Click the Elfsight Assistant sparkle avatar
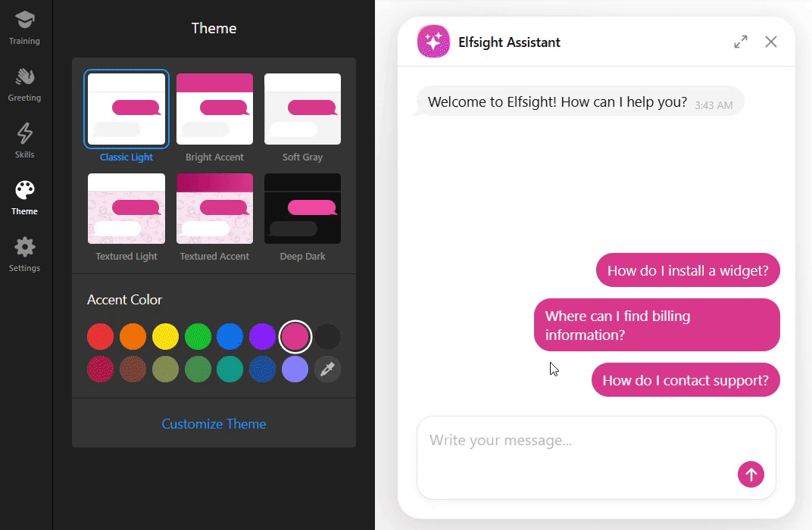This screenshot has width=812, height=530. 433,42
